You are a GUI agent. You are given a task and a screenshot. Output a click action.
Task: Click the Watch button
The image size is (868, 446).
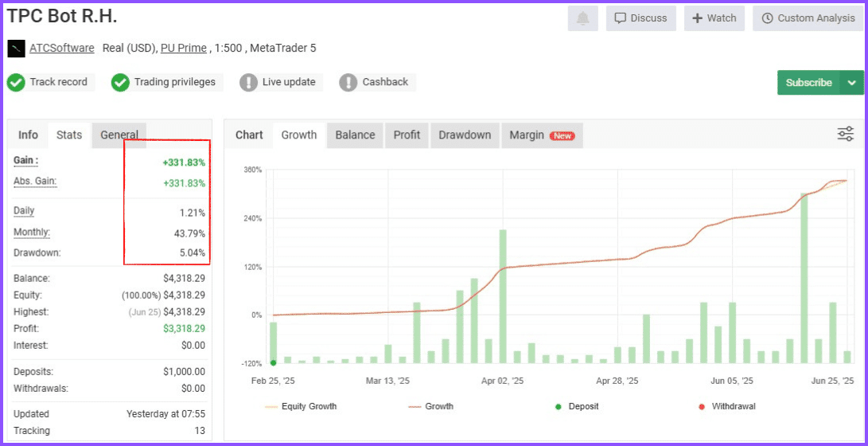714,18
